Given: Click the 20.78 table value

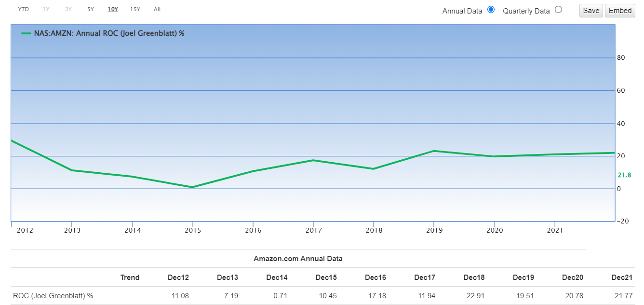Looking at the screenshot, I should coord(575,296).
